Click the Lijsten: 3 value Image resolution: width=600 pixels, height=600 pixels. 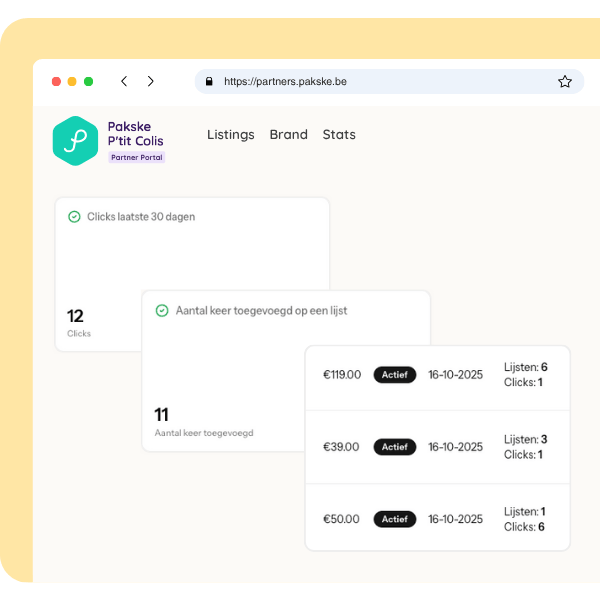(525, 439)
